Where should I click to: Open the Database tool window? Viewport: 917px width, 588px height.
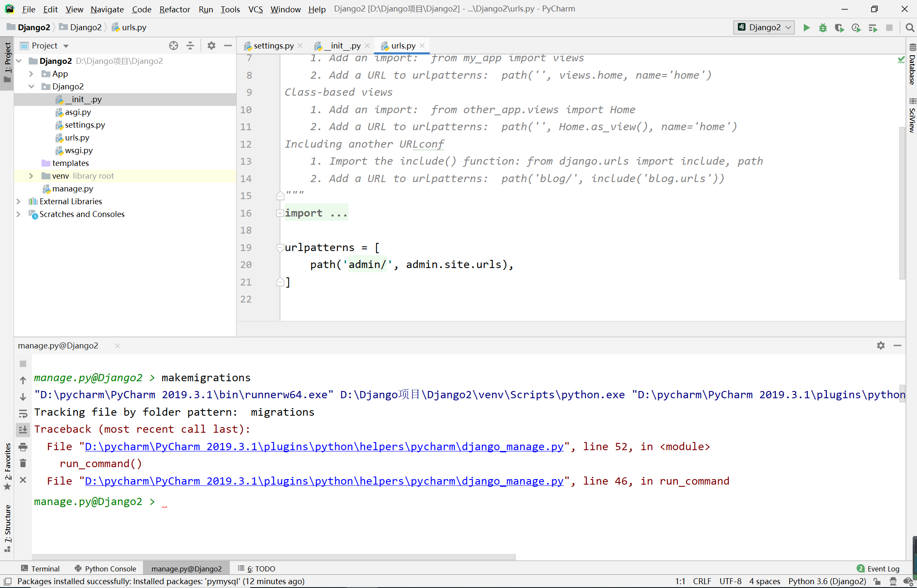pos(912,65)
